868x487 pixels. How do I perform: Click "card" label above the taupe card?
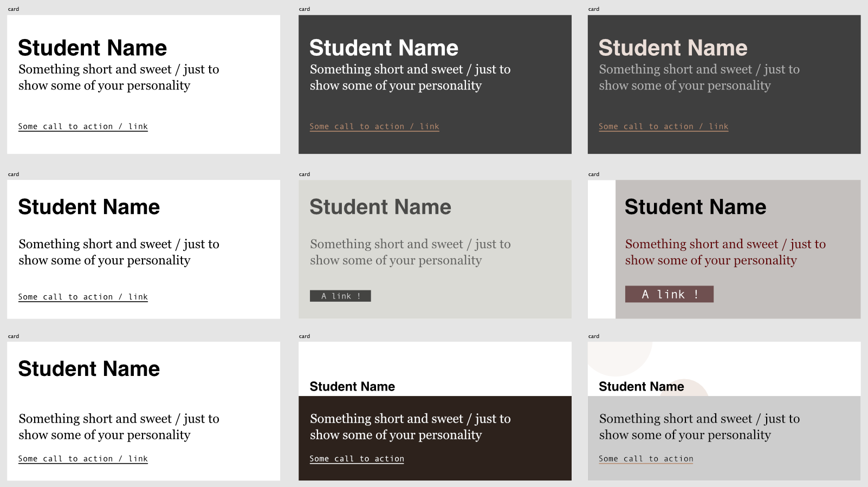594,174
